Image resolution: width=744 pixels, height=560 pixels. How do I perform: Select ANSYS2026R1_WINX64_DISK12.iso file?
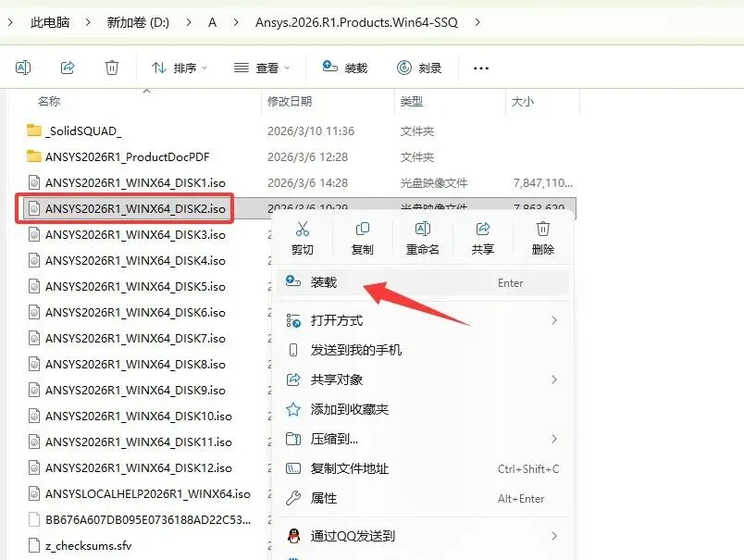(x=139, y=468)
